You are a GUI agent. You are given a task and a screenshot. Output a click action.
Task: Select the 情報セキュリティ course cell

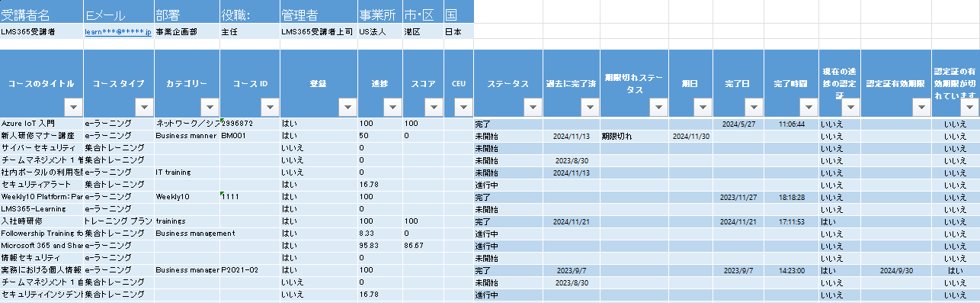(x=41, y=257)
